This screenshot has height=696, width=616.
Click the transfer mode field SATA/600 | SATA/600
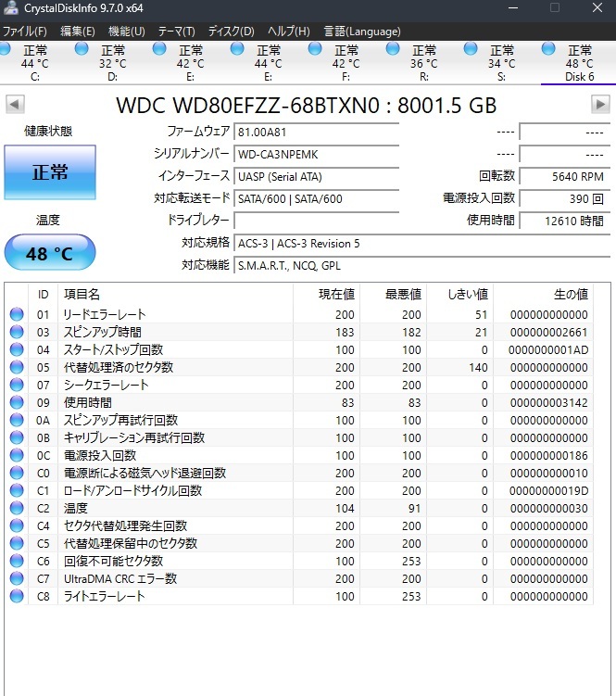coord(317,198)
